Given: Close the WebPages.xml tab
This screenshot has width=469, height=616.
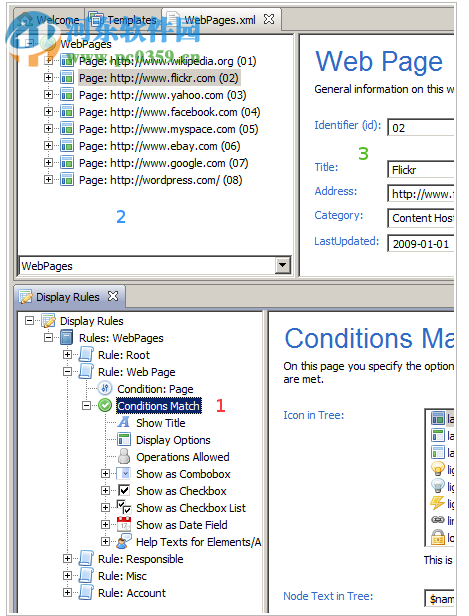Looking at the screenshot, I should [269, 19].
